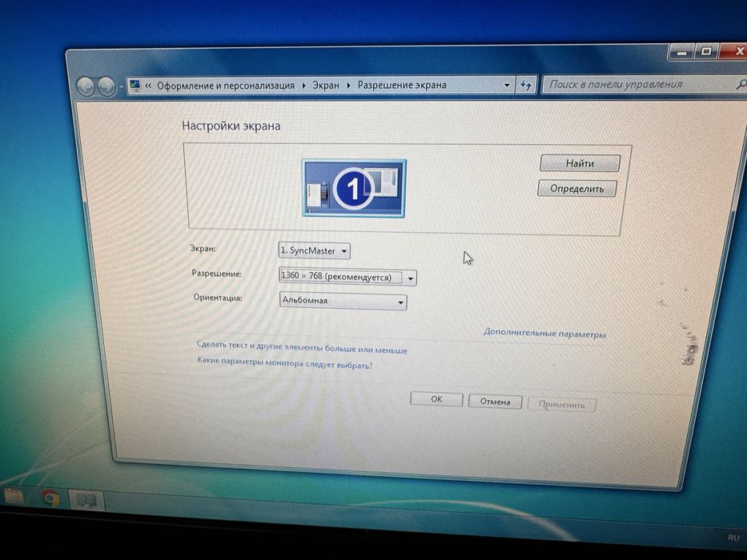The width and height of the screenshot is (747, 560).
Task: Maximize the screen resolution window
Action: pos(706,51)
